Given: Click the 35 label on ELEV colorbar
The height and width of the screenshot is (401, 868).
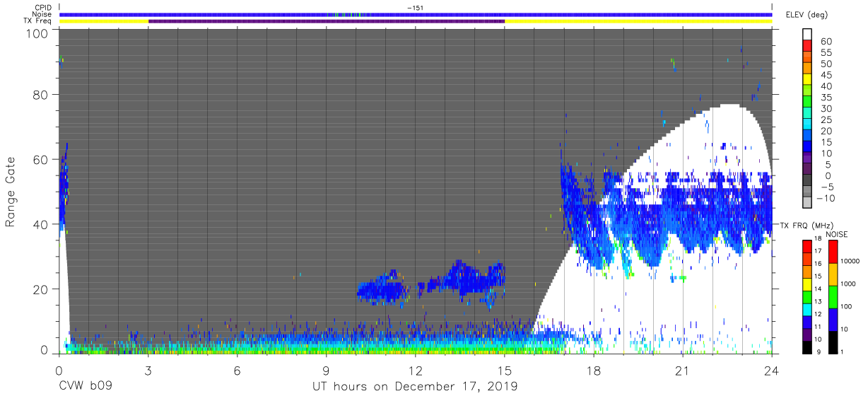Looking at the screenshot, I should pyautogui.click(x=827, y=98).
